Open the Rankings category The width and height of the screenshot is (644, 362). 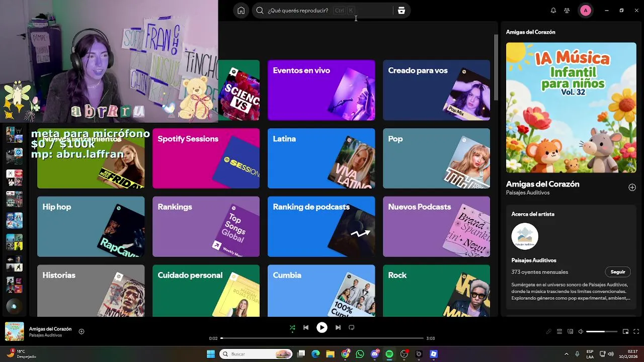click(206, 227)
